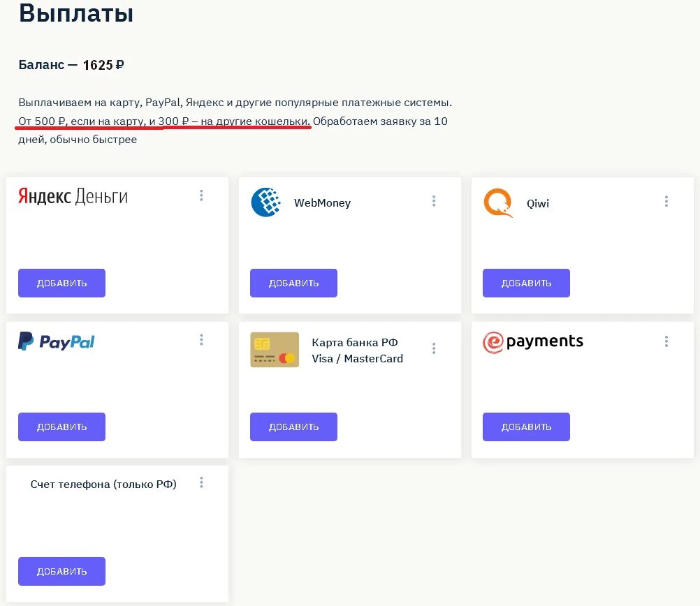Click the WebMoney globe logo
This screenshot has width=700, height=606.
coord(266,202)
